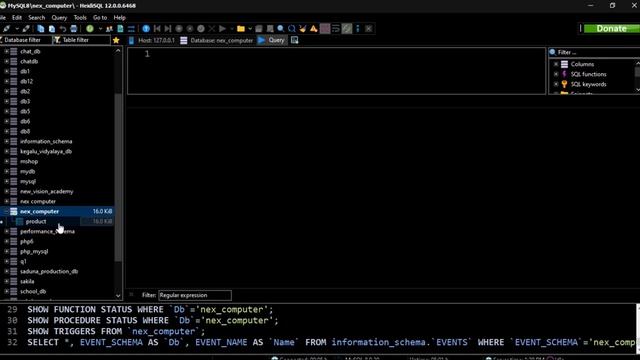
Task: Switch to the Query tab
Action: [272, 40]
